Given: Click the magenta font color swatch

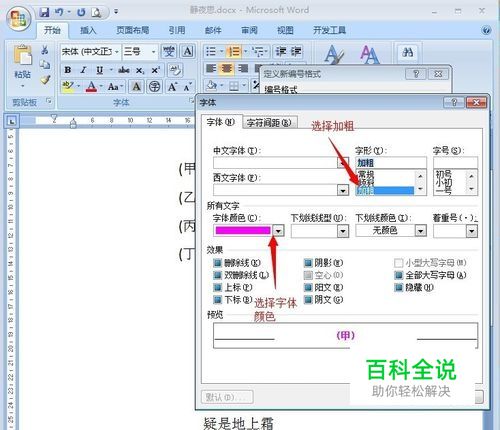Looking at the screenshot, I should point(243,230).
